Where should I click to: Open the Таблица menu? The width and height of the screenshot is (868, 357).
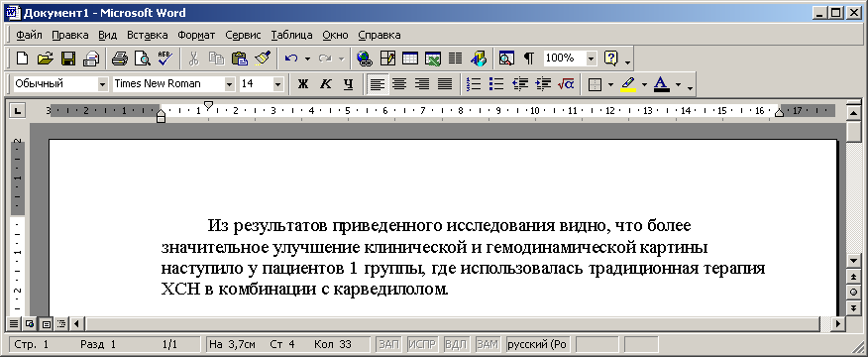click(x=291, y=35)
